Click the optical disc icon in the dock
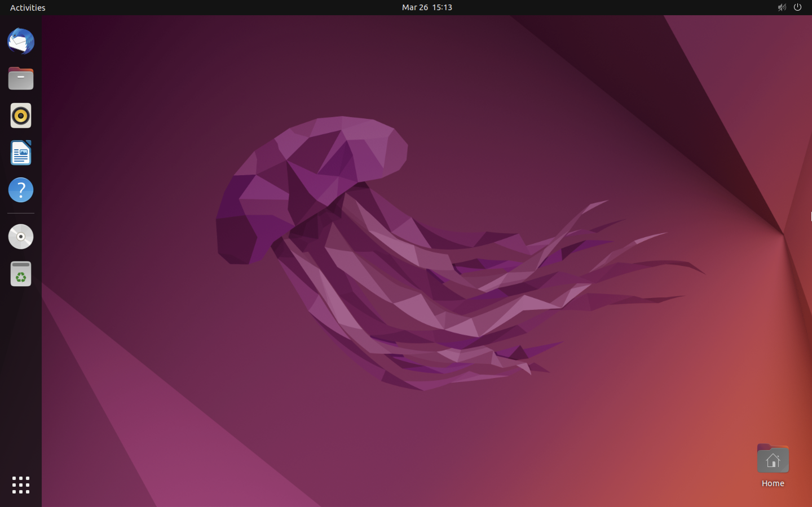 (x=21, y=237)
